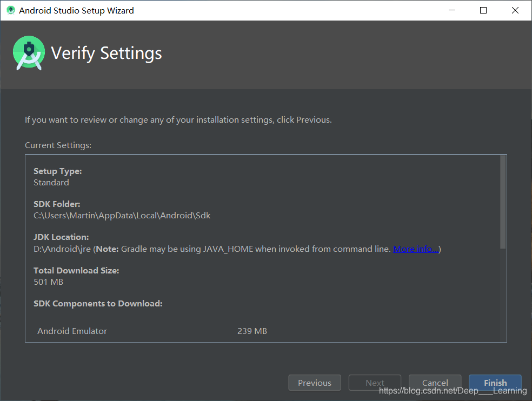Select the SDK path C:\Users\Martin\AppData\Local\Android\Sdk

pos(122,216)
